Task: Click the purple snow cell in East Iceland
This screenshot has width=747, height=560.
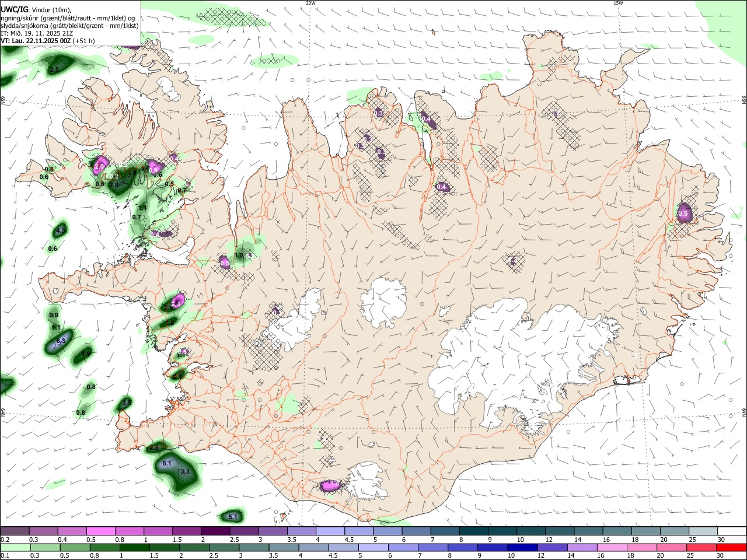Action: (x=685, y=212)
